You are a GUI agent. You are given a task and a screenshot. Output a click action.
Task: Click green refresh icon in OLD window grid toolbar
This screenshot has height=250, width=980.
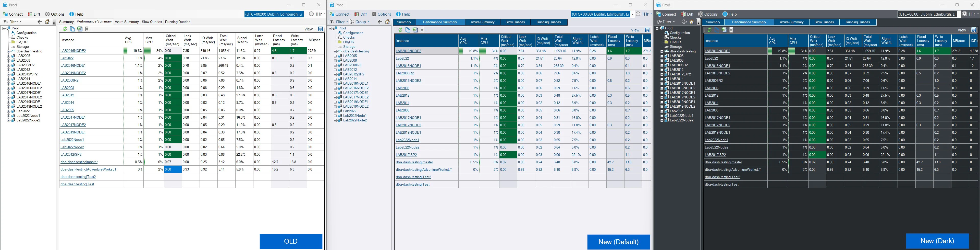pos(65,29)
